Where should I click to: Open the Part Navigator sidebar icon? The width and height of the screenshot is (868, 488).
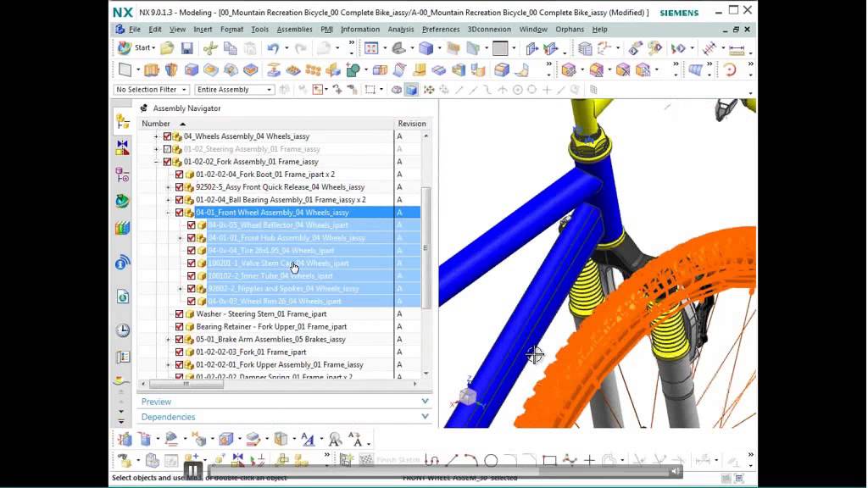click(122, 175)
